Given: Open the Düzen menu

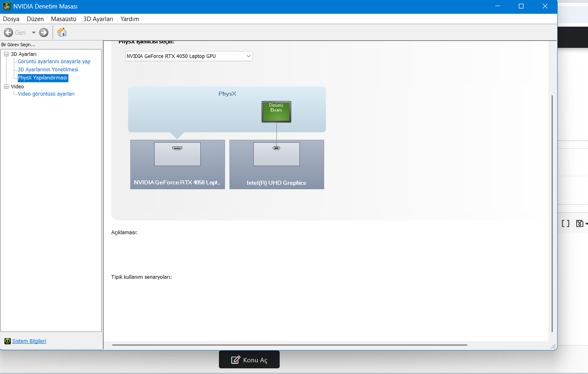Looking at the screenshot, I should [x=35, y=19].
